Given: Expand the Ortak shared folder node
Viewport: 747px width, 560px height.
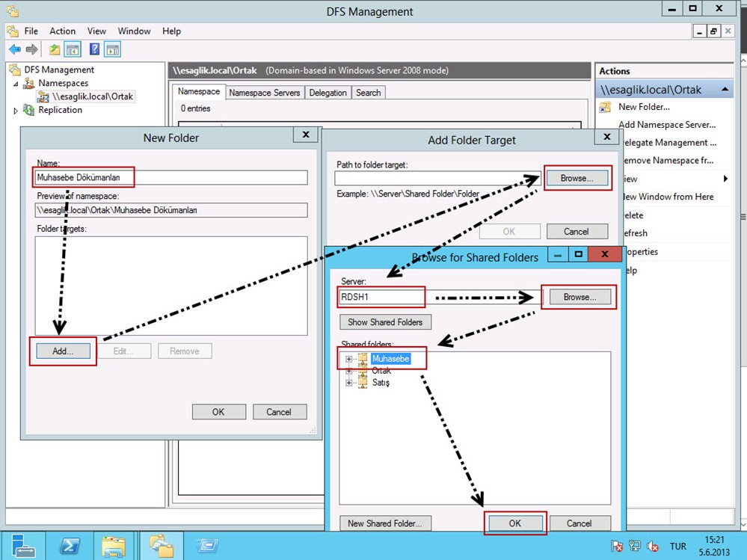Looking at the screenshot, I should coord(348,371).
